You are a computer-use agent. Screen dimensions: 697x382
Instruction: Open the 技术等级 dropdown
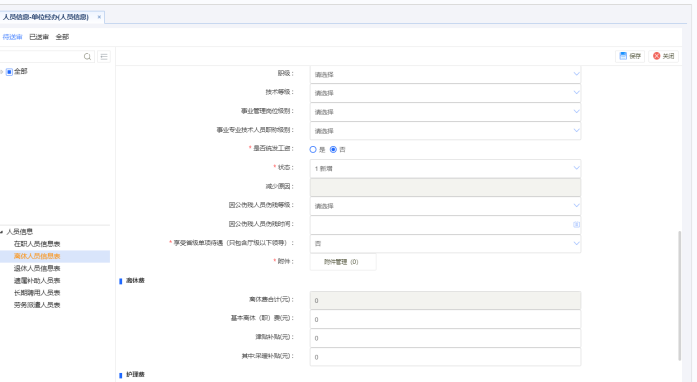pyautogui.click(x=445, y=93)
